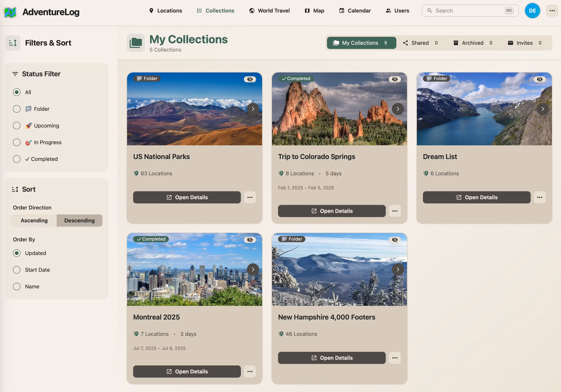Open more options for US National Parks

point(250,197)
